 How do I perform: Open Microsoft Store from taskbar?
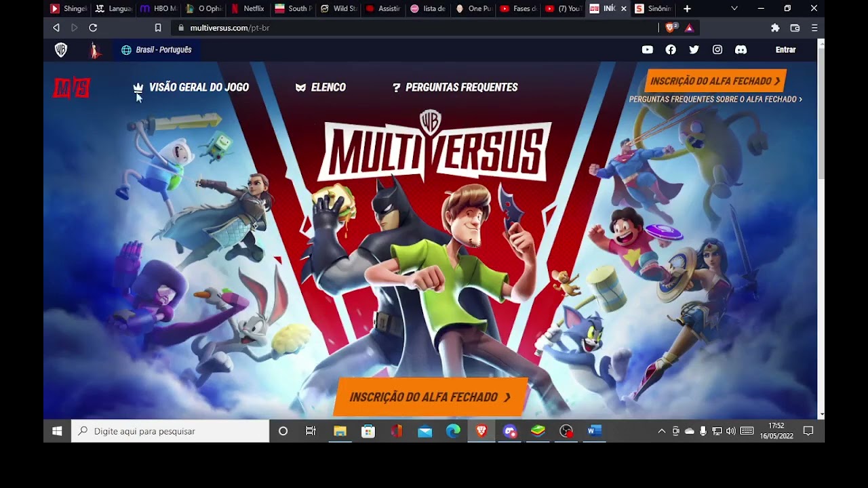click(368, 431)
